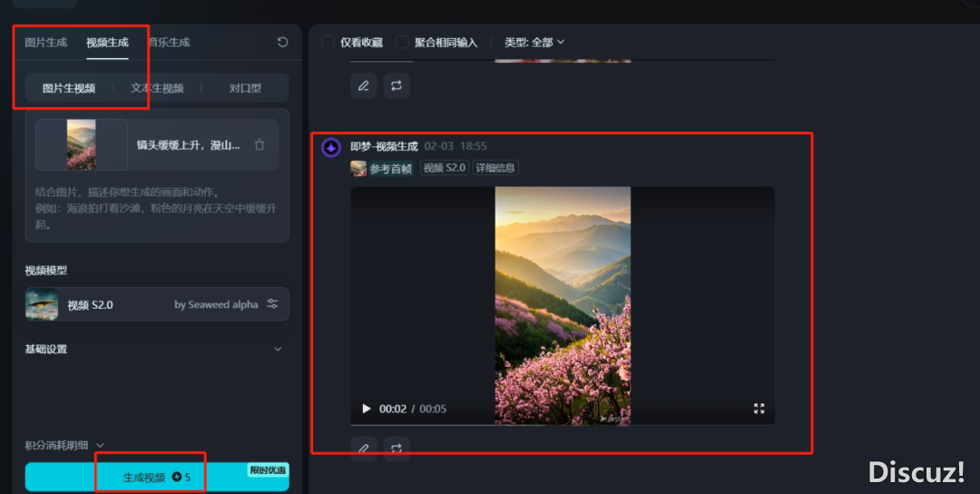
Task: Enter fullscreen on the video player
Action: click(x=759, y=409)
